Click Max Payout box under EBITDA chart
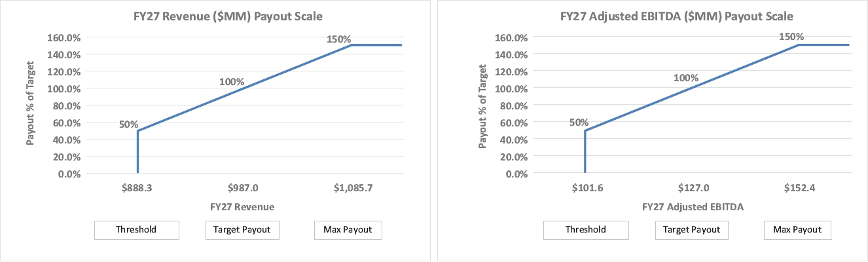Image resolution: width=868 pixels, height=262 pixels. [797, 229]
